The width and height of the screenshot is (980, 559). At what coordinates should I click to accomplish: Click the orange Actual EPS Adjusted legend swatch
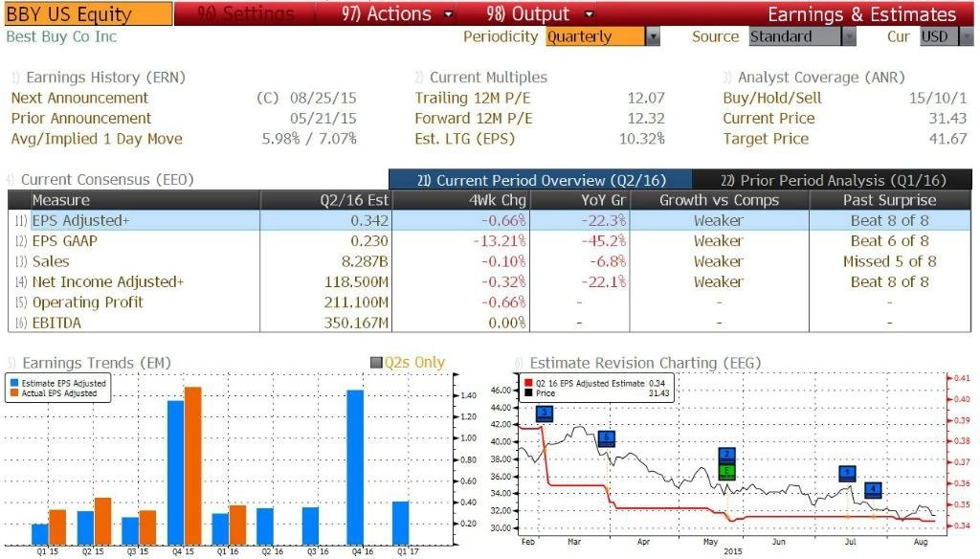click(x=13, y=393)
